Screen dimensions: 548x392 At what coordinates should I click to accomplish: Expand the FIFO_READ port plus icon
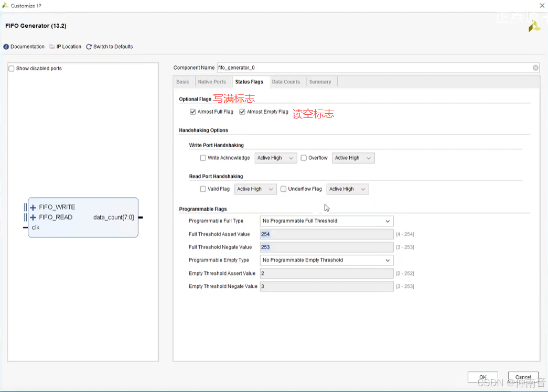(33, 217)
